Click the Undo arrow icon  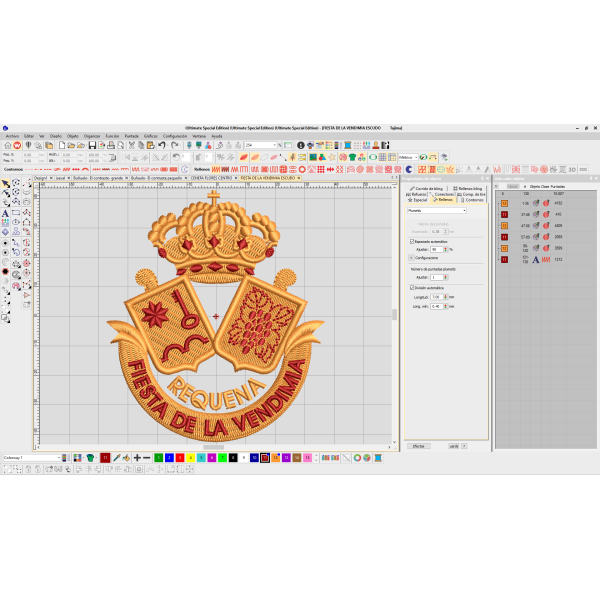pos(161,145)
